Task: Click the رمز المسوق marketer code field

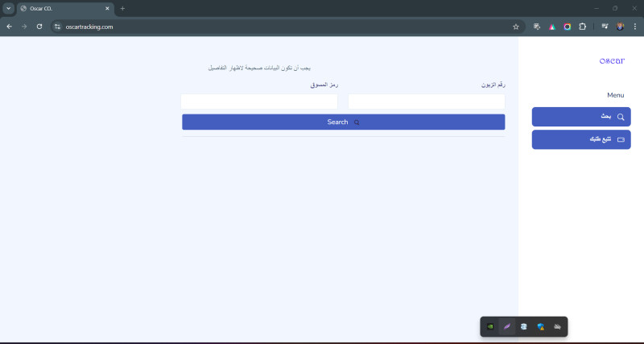Action: [x=259, y=102]
